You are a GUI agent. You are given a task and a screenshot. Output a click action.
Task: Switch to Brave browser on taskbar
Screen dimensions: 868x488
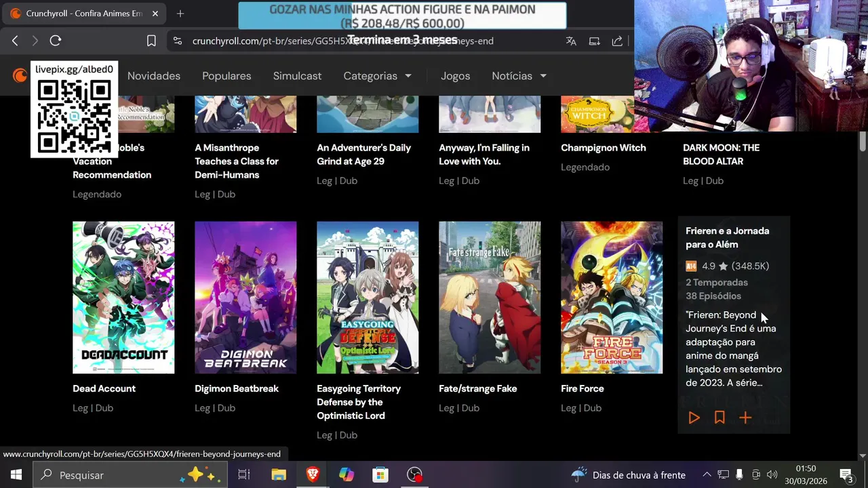[x=313, y=475]
